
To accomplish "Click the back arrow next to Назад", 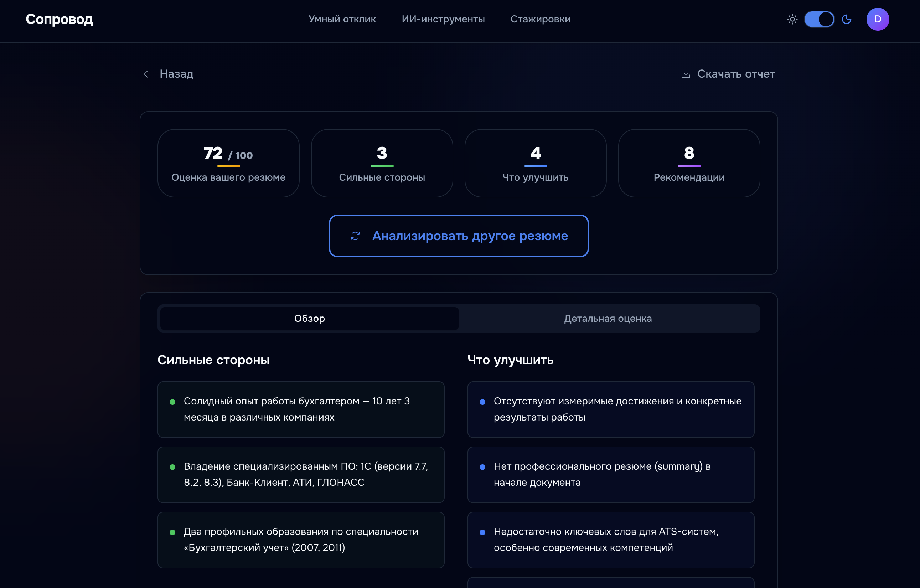I will (148, 74).
